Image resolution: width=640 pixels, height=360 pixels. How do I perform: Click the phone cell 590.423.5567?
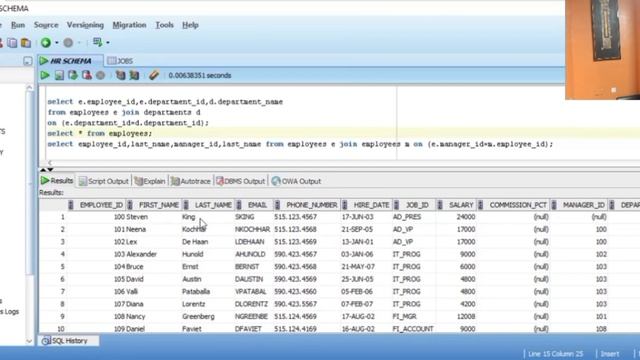[x=296, y=304]
